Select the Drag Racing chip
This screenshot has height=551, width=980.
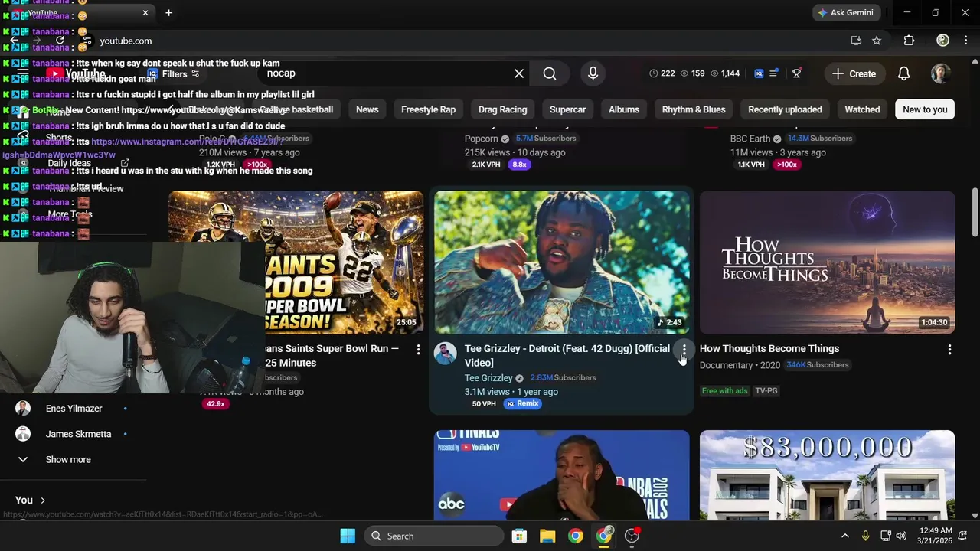point(502,109)
